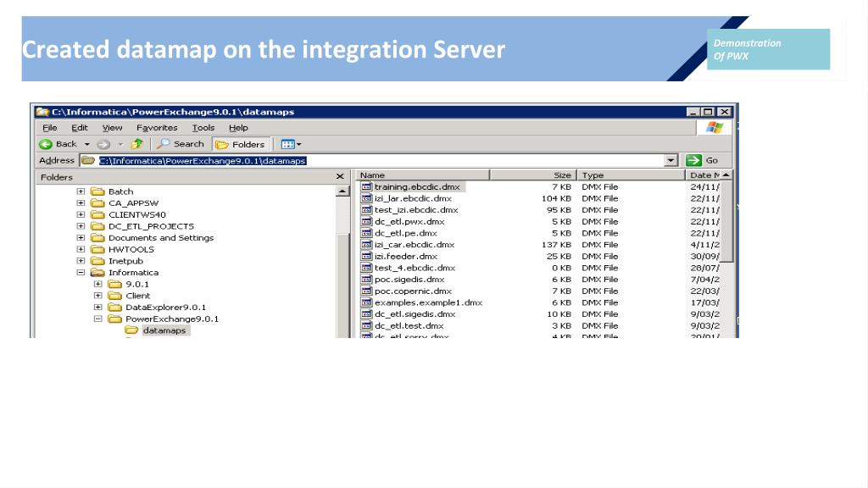Collapse the PowerExchange9.0.1 node
This screenshot has width=868, height=488.
[98, 319]
